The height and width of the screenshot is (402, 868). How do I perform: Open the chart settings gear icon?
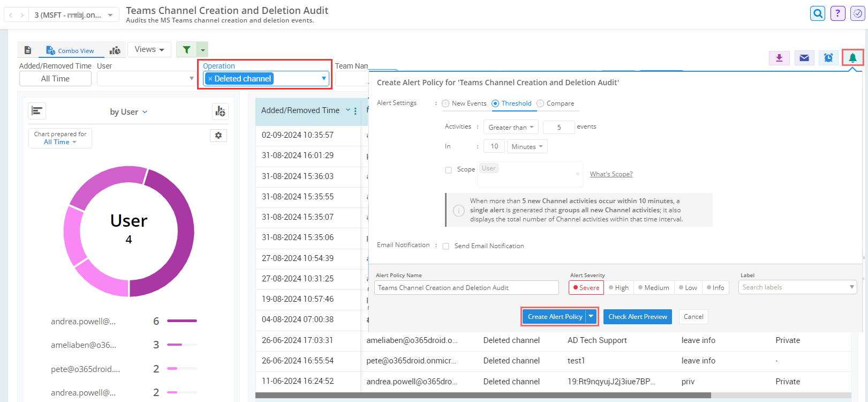coord(218,135)
